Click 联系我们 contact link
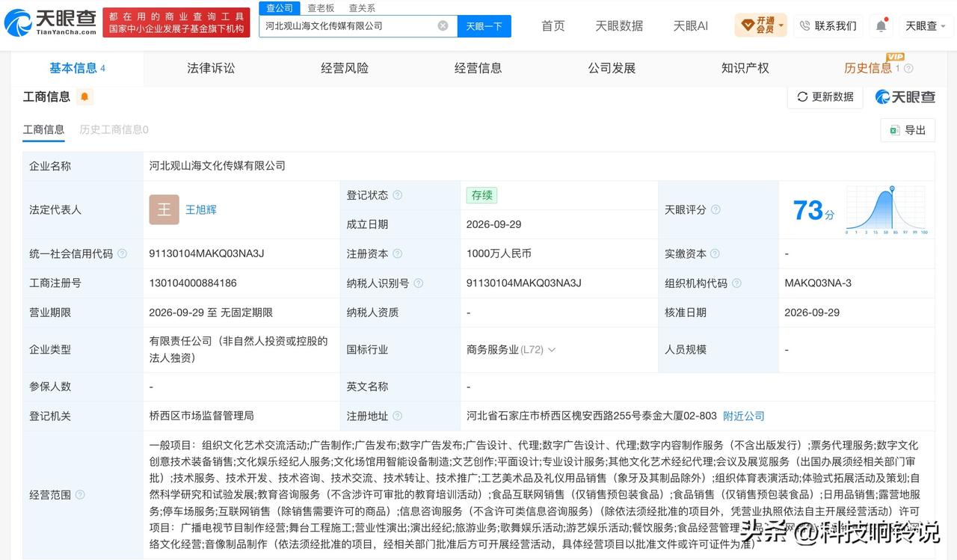Viewport: 957px width, 560px height. [828, 25]
